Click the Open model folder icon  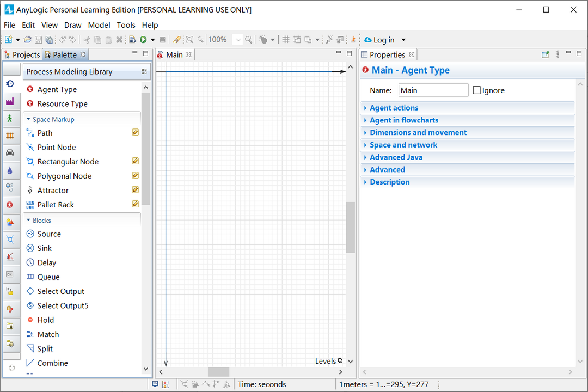(x=27, y=40)
